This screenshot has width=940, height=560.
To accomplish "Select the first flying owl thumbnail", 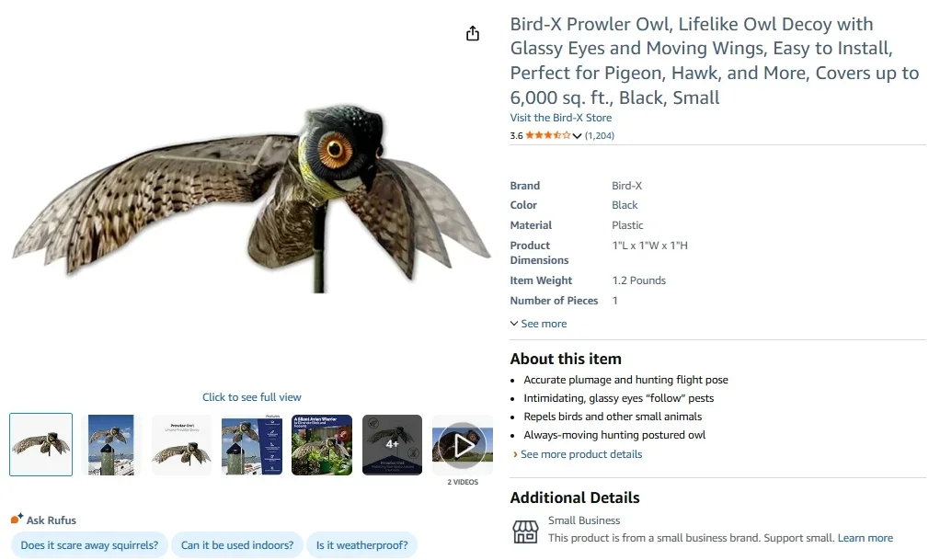I will (40, 444).
